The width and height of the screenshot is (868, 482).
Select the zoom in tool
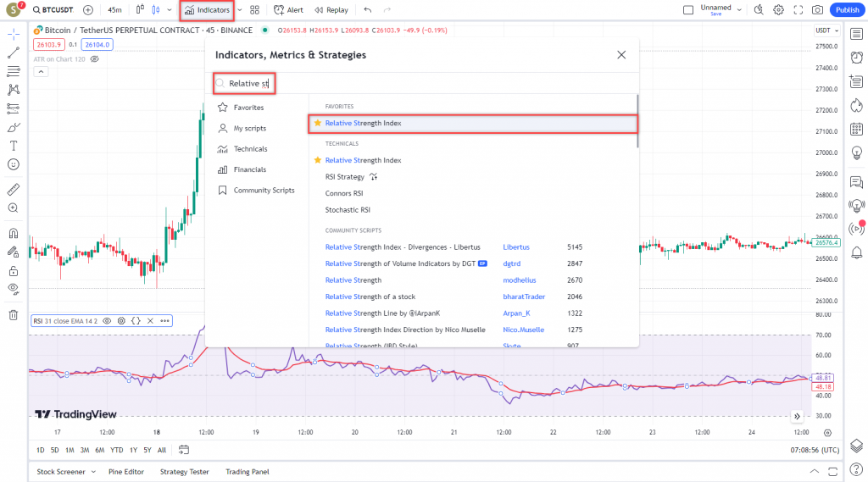tap(14, 208)
